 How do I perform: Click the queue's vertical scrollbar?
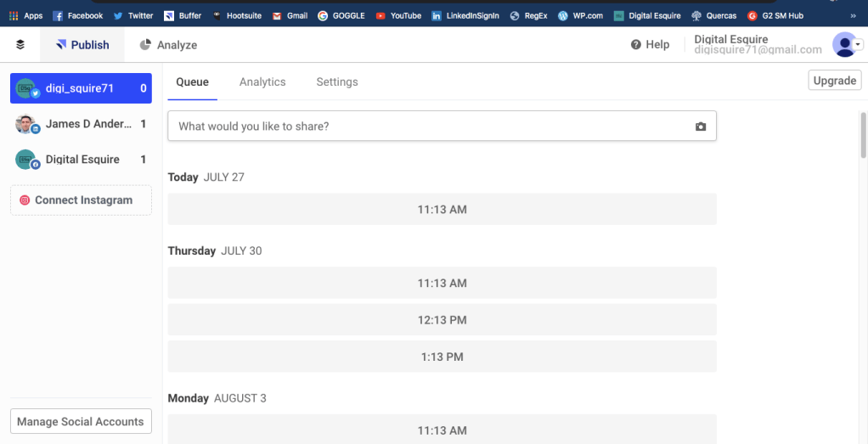coord(863,136)
